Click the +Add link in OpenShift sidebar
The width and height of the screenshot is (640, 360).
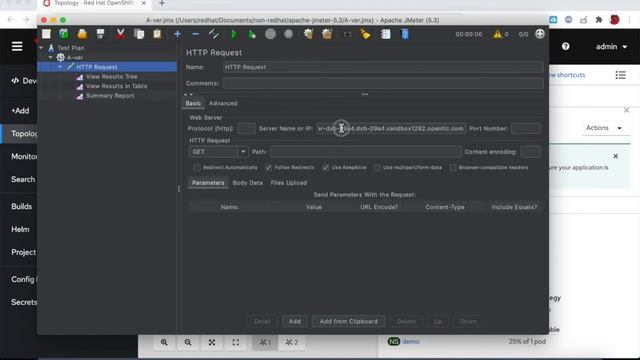(x=20, y=111)
